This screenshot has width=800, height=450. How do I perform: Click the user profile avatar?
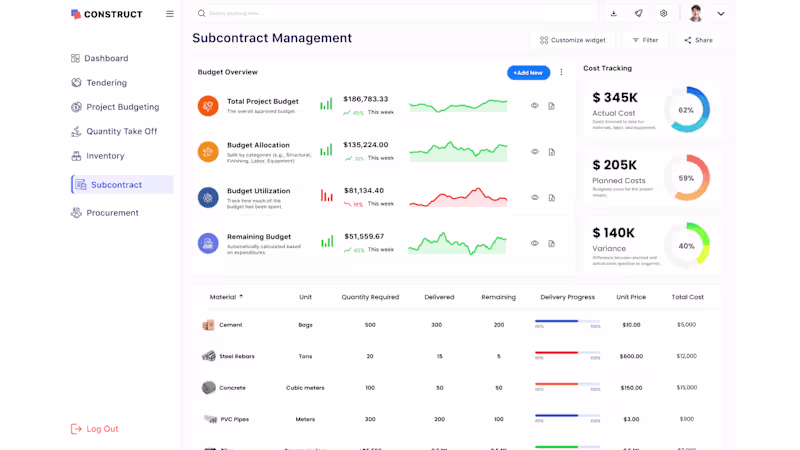coord(695,13)
